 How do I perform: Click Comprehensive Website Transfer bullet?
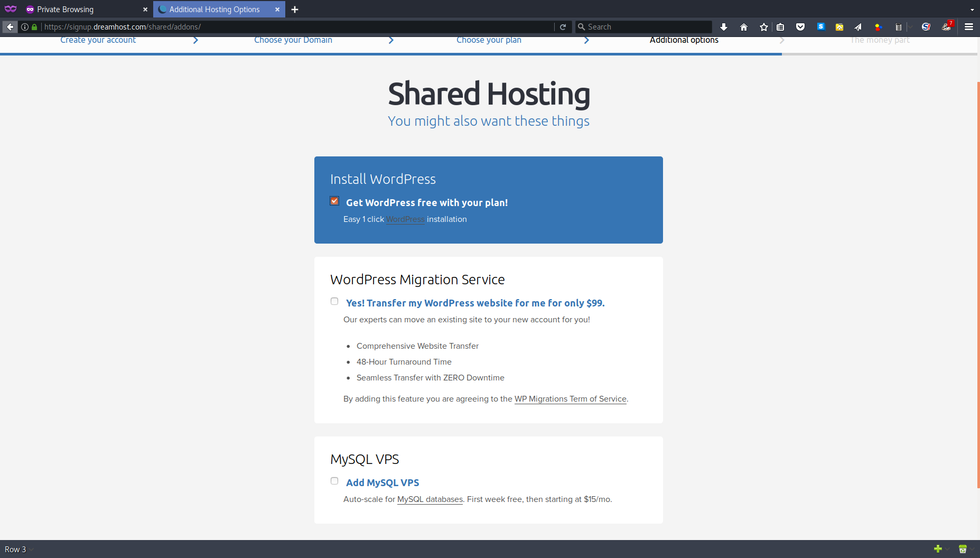417,346
